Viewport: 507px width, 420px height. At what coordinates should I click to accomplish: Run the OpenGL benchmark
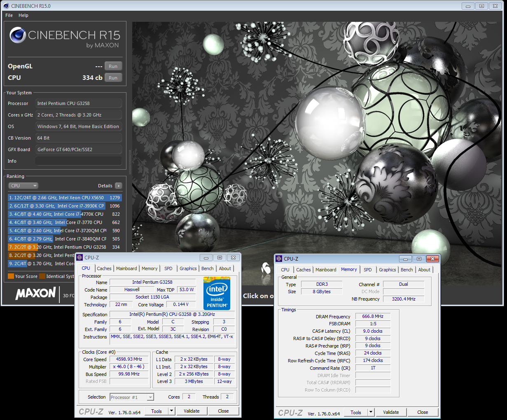[113, 66]
